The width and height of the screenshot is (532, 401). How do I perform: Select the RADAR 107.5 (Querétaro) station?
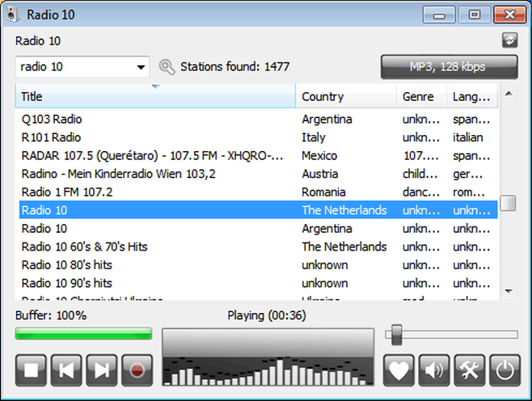click(152, 156)
